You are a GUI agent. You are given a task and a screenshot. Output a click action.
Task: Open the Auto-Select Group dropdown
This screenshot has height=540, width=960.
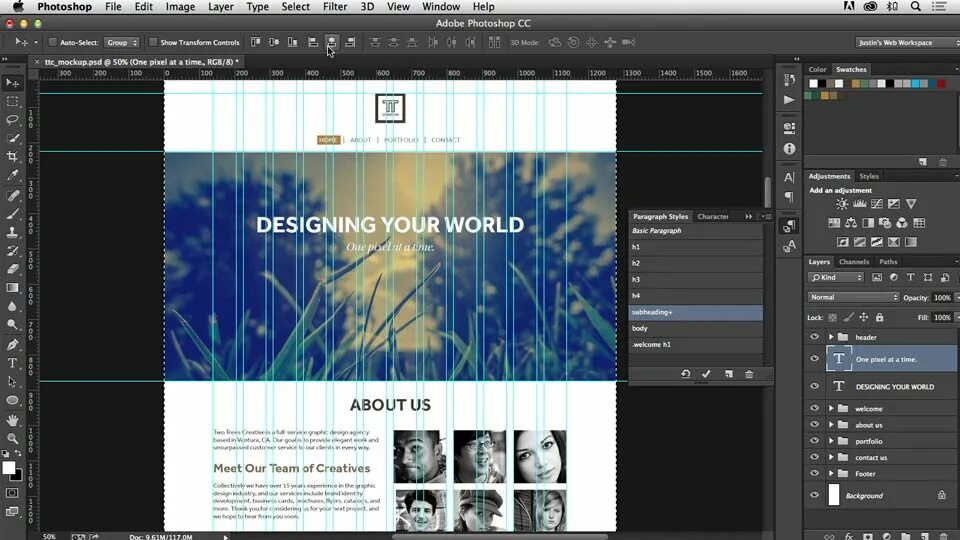(122, 42)
